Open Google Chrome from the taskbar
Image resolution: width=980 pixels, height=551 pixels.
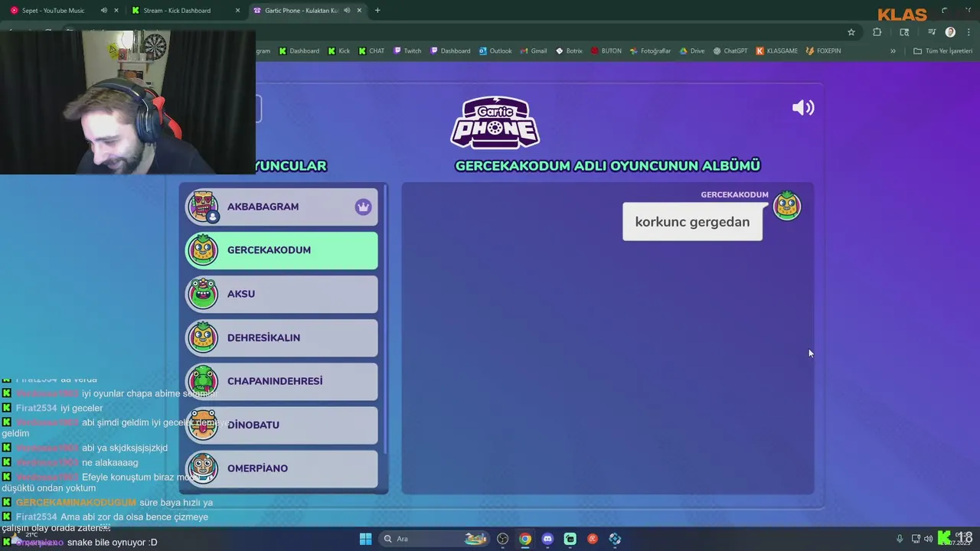coord(524,539)
